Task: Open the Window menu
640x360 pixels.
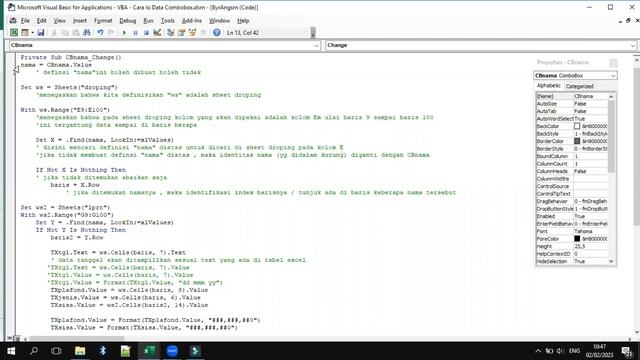Action: click(219, 20)
